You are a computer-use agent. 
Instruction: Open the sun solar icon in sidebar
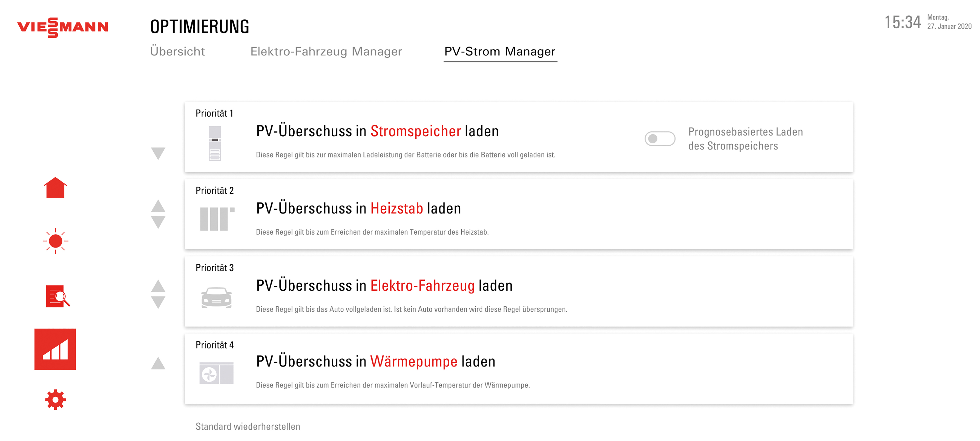56,241
